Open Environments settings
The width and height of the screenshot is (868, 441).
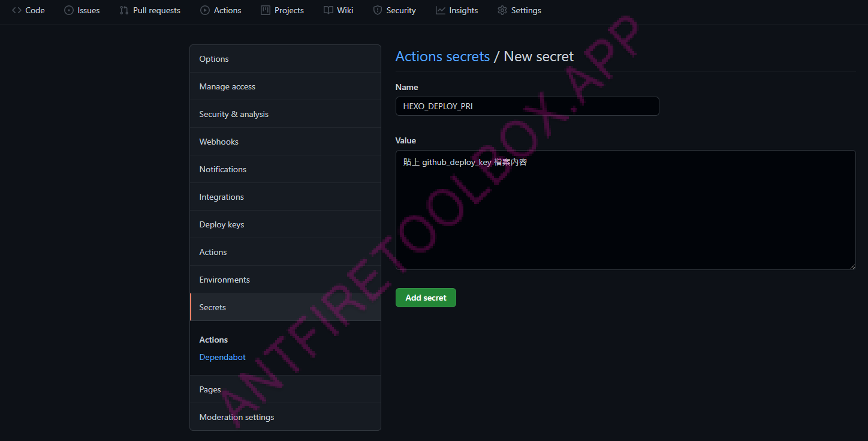tap(285, 280)
